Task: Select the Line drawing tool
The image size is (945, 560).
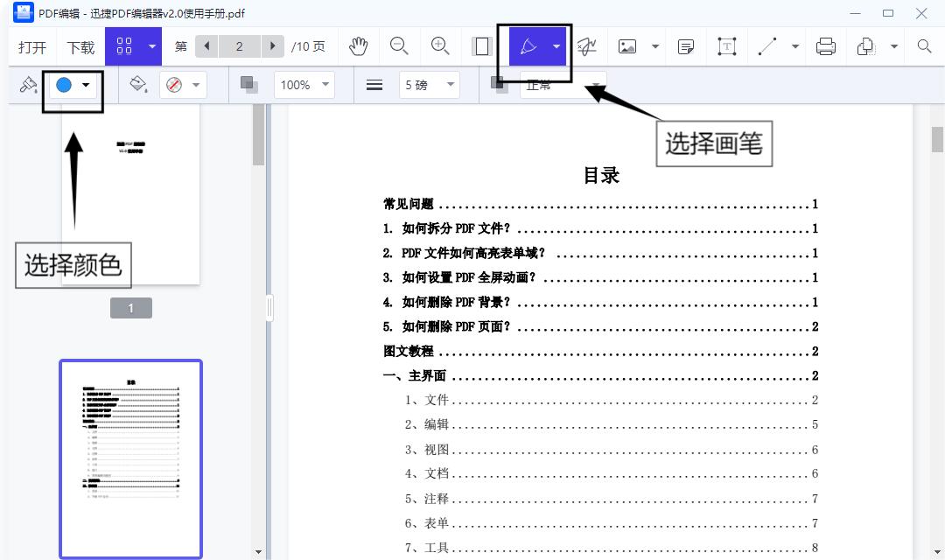Action: [767, 45]
